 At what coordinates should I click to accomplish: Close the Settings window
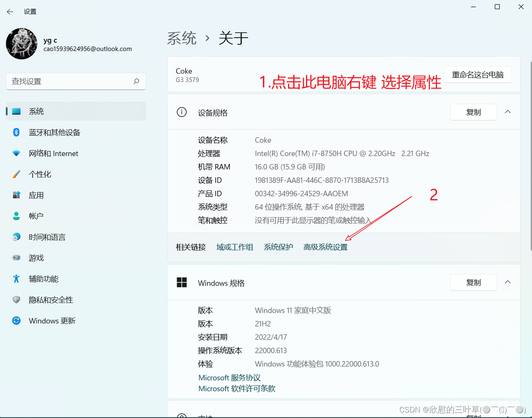pyautogui.click(x=521, y=7)
